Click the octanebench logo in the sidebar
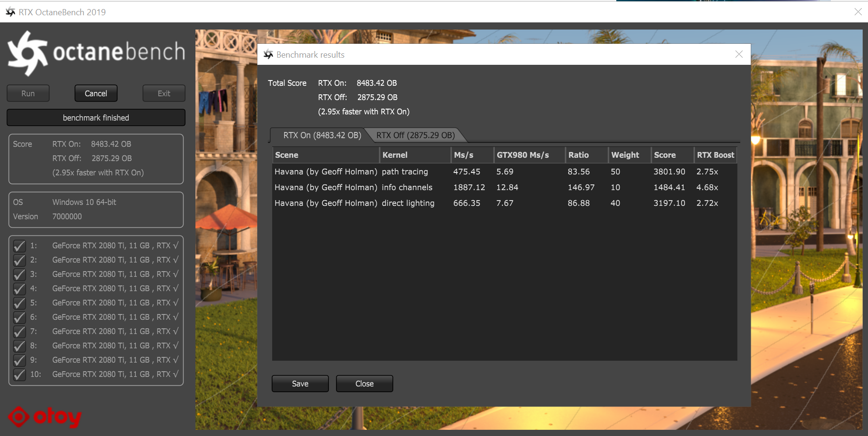 pos(96,53)
